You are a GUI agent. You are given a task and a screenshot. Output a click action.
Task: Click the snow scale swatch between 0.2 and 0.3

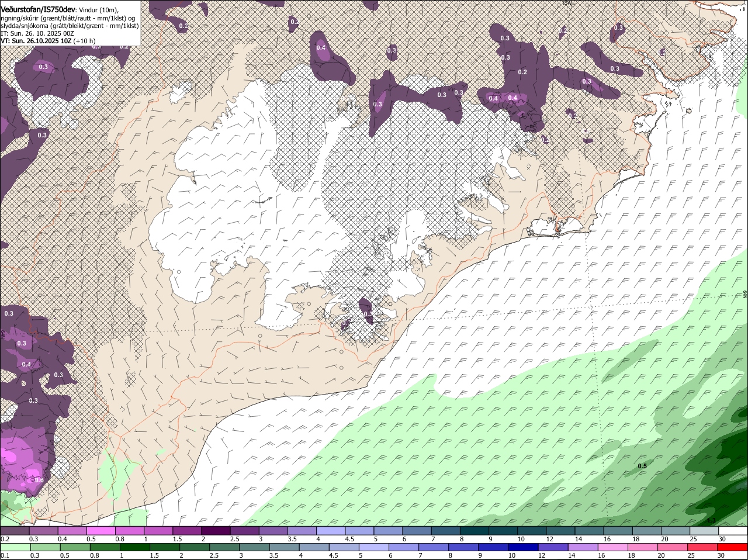pos(15,530)
